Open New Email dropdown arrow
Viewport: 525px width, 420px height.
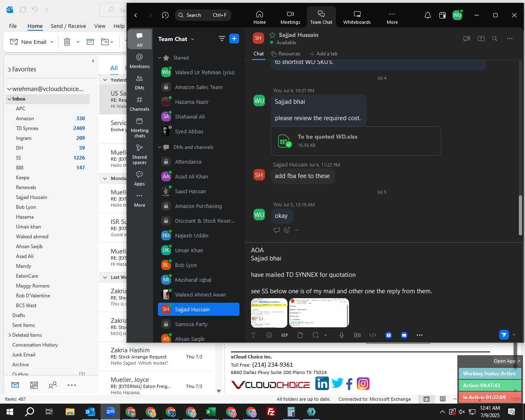pyautogui.click(x=52, y=42)
